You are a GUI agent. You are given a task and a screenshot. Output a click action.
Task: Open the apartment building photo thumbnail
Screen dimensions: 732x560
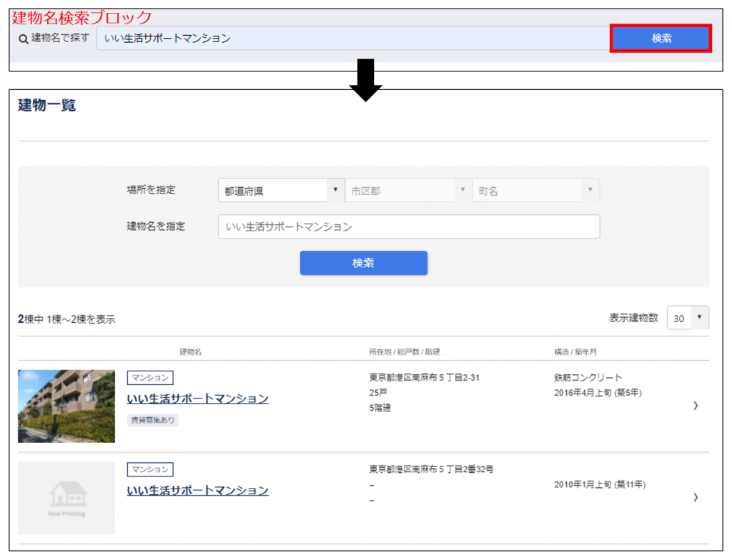66,406
